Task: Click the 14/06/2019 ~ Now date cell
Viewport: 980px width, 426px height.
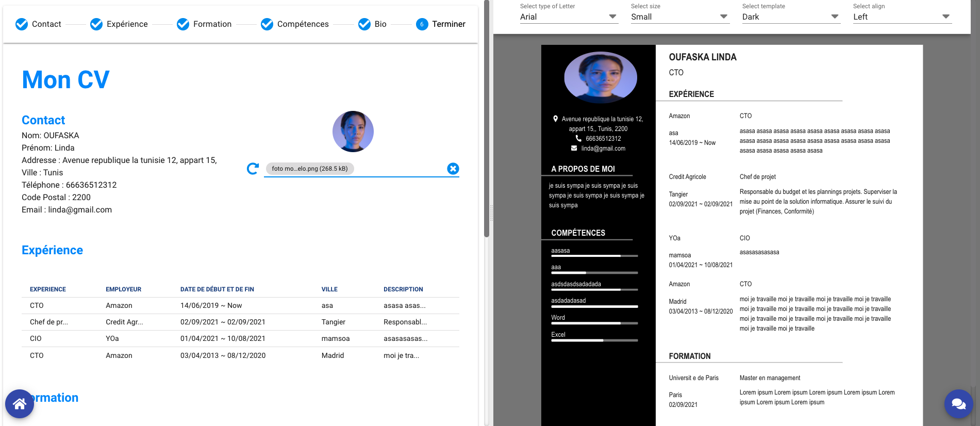Action: pos(211,305)
